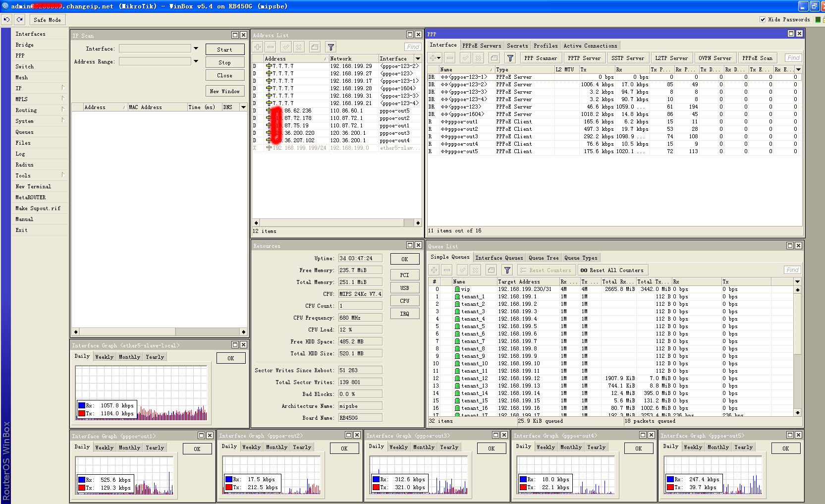The image size is (825, 504).
Task: Click the disable X icon in Address List
Action: coord(298,47)
